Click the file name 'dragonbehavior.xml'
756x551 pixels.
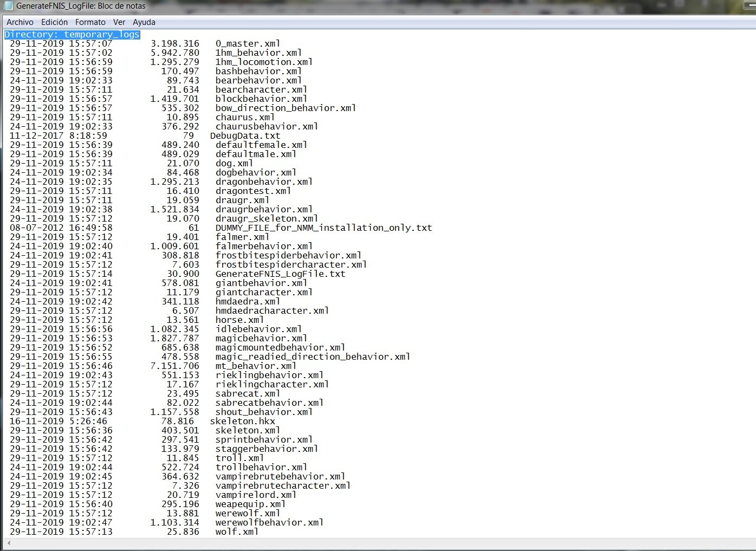coord(264,181)
